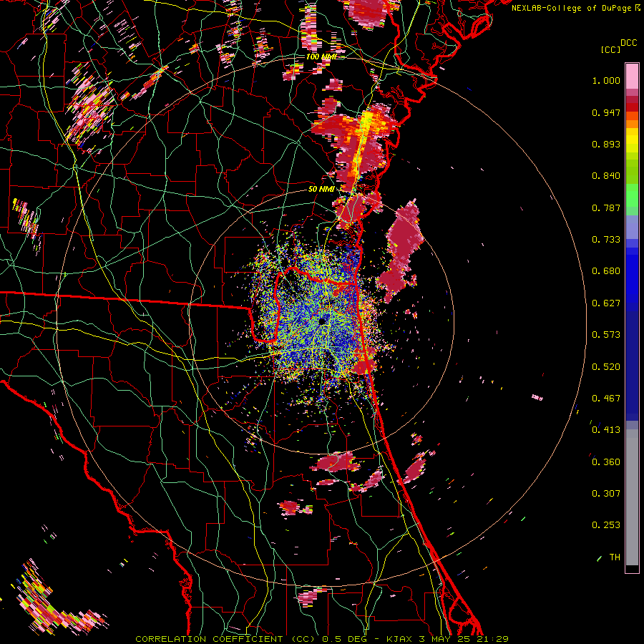
Task: Select the 0.733 scale value
Action: pyautogui.click(x=606, y=240)
